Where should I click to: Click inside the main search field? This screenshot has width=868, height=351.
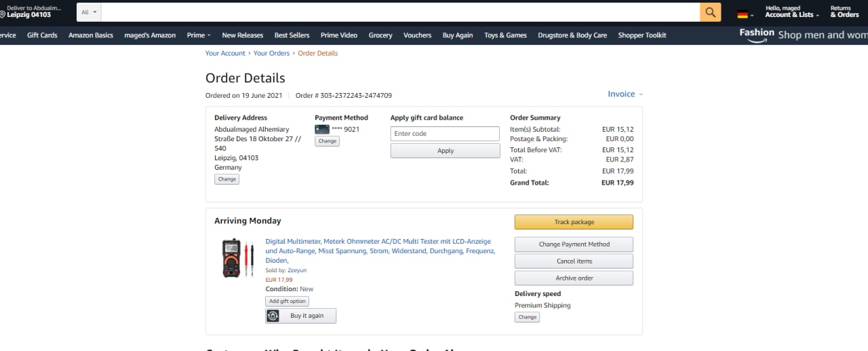(x=401, y=12)
